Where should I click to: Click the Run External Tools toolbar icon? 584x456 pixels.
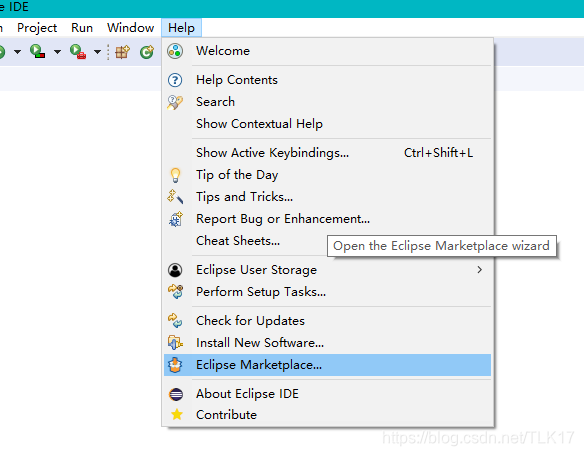coord(78,51)
